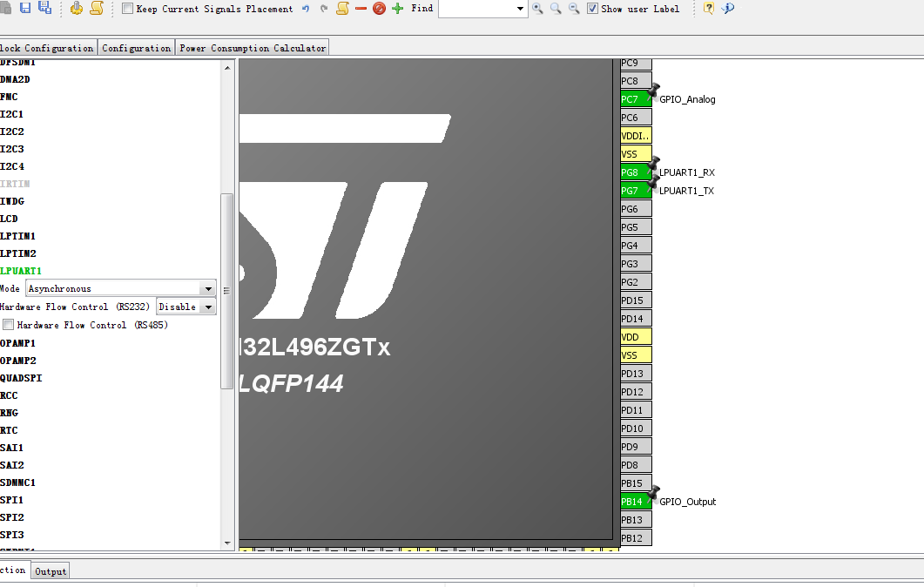The width and height of the screenshot is (924, 587).
Task: Click the Redo arrow icon
Action: tap(323, 8)
